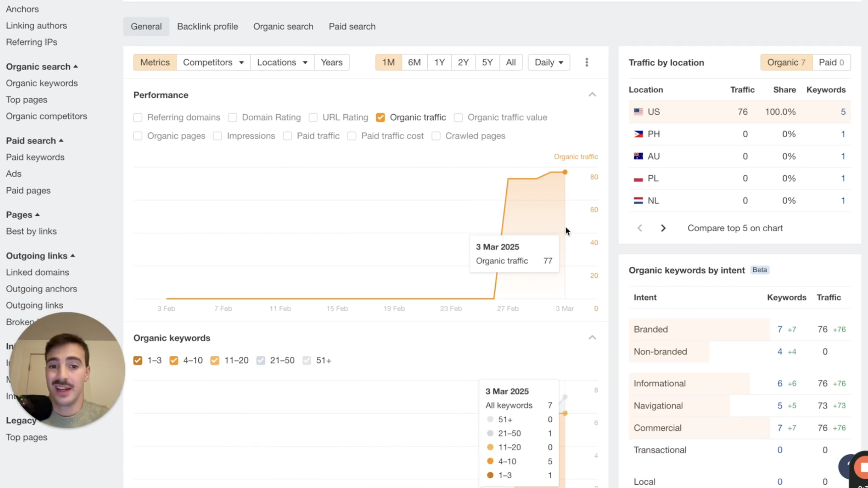Click the Beta badge next to intent

pyautogui.click(x=760, y=270)
